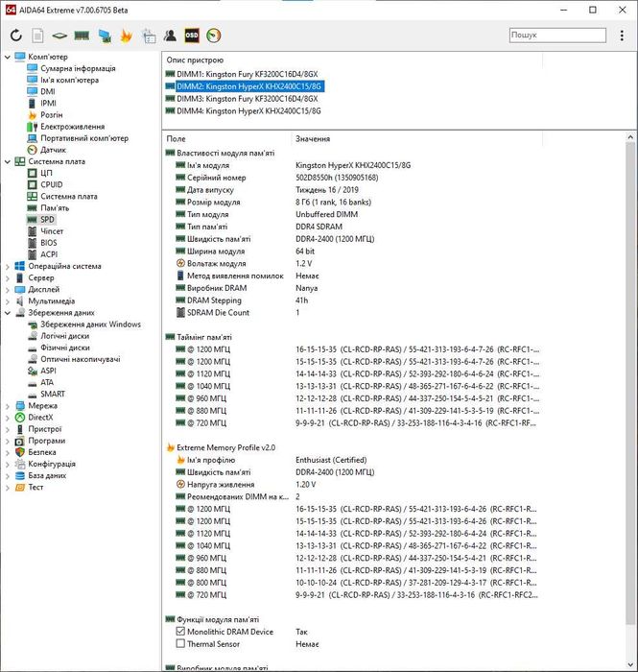Click the memory module toolbar icon
The width and height of the screenshot is (638, 672).
pos(82,36)
